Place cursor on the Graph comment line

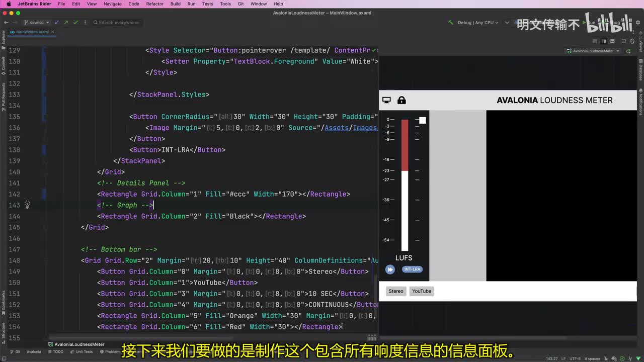(x=125, y=205)
